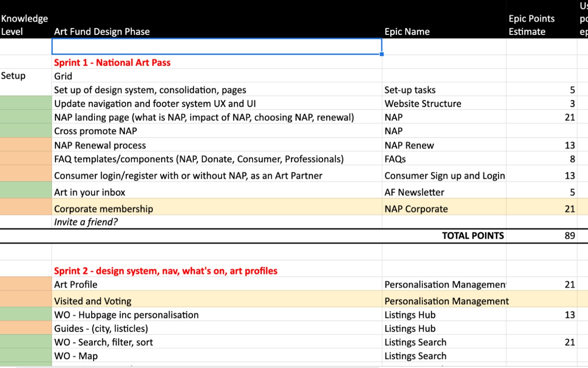This screenshot has height=368, width=588.
Task: Click the 'Knowledge Level' column header
Action: 26,25
